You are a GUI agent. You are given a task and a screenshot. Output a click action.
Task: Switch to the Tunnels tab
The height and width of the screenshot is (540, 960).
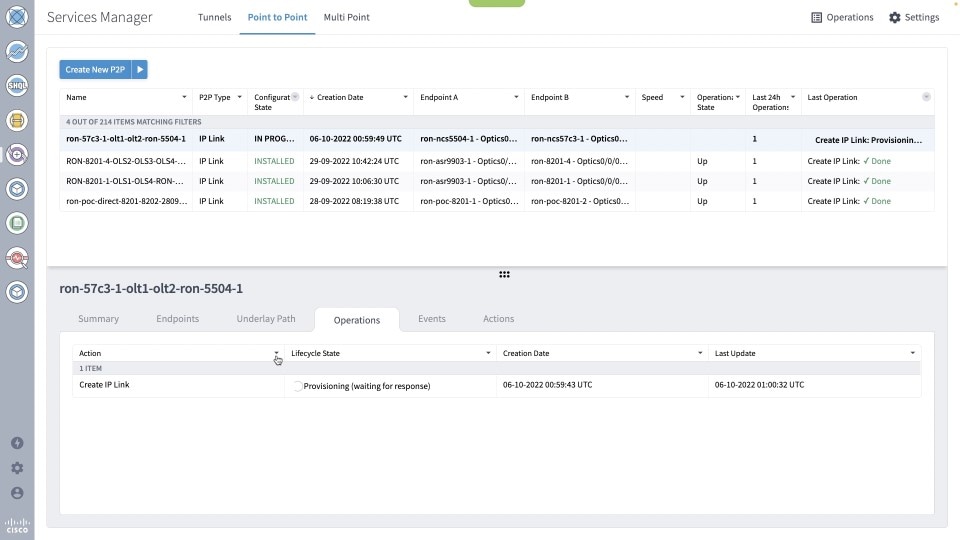click(x=214, y=17)
